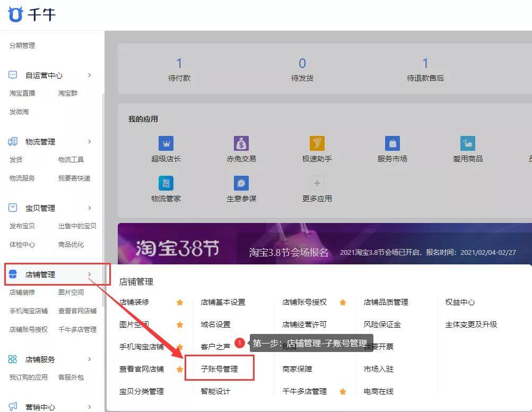The height and width of the screenshot is (412, 532).
Task: Open 我订购的应用 sidebar link
Action: (28, 377)
